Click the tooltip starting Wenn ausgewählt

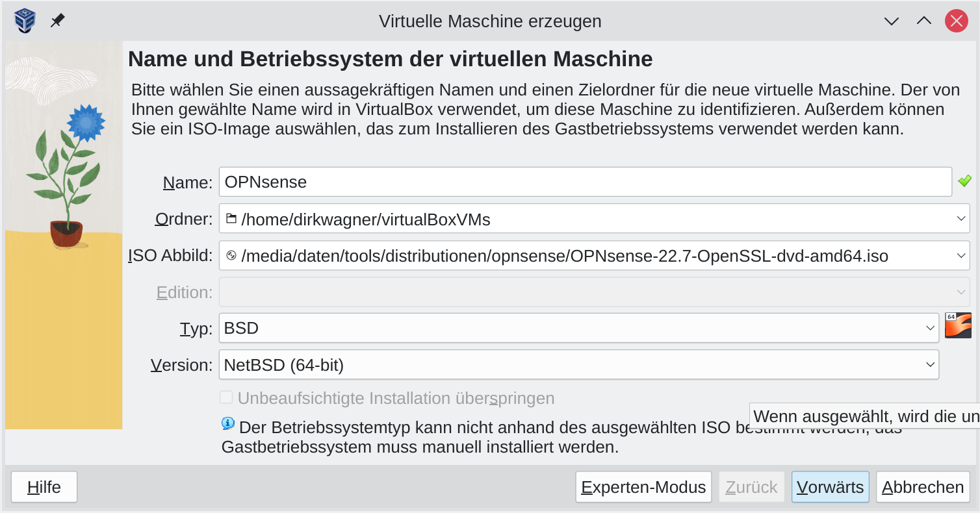click(865, 416)
